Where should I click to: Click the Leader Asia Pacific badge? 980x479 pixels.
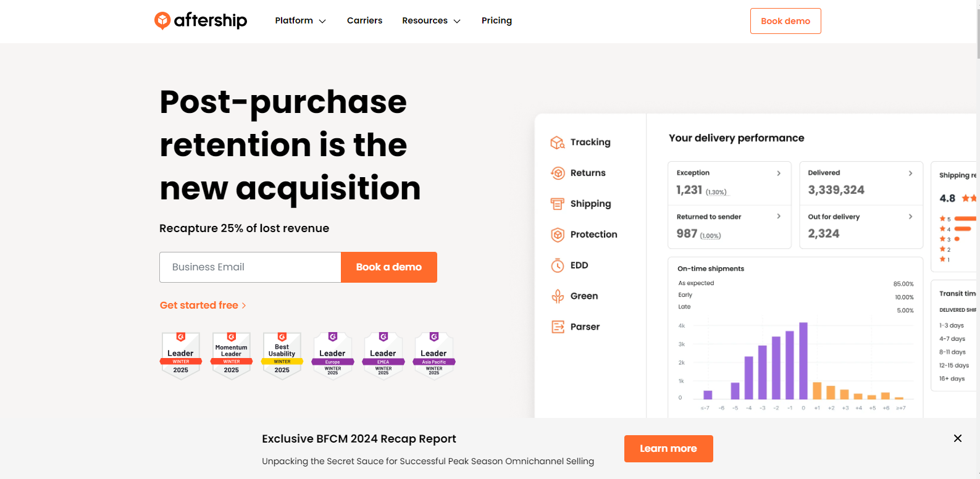[434, 356]
